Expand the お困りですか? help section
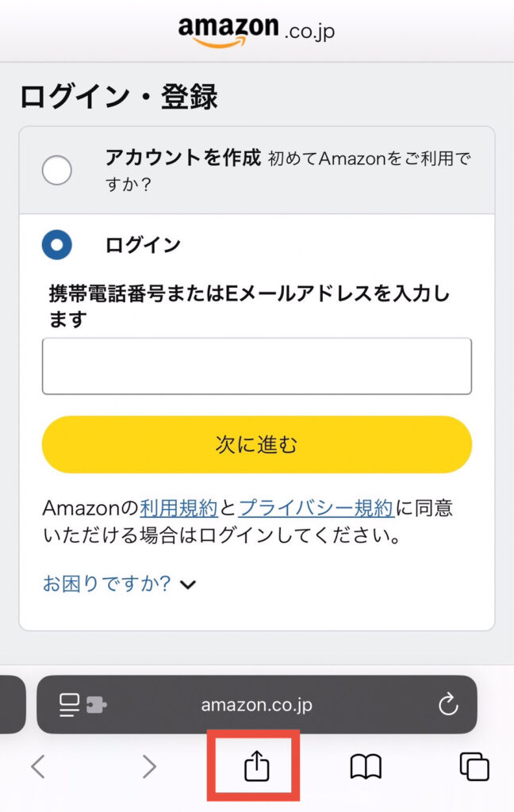The height and width of the screenshot is (812, 514). pyautogui.click(x=106, y=584)
